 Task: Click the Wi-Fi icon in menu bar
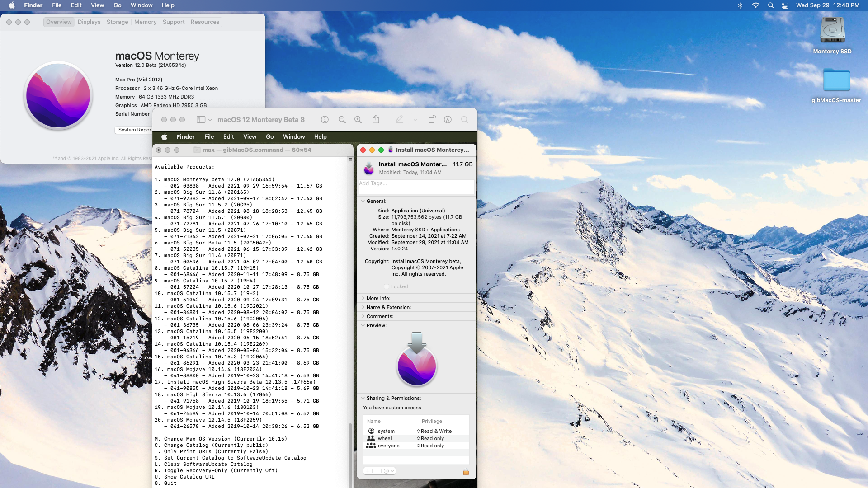point(755,5)
